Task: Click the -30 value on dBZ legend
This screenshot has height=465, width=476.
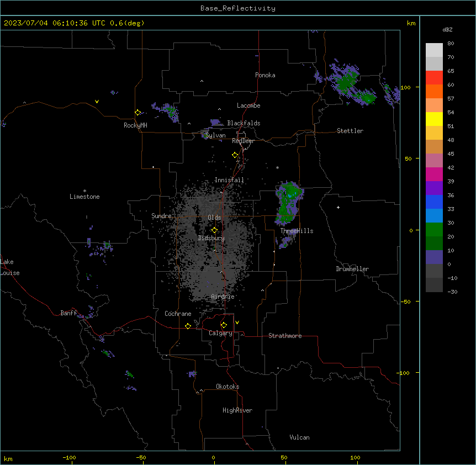Action: click(x=452, y=292)
